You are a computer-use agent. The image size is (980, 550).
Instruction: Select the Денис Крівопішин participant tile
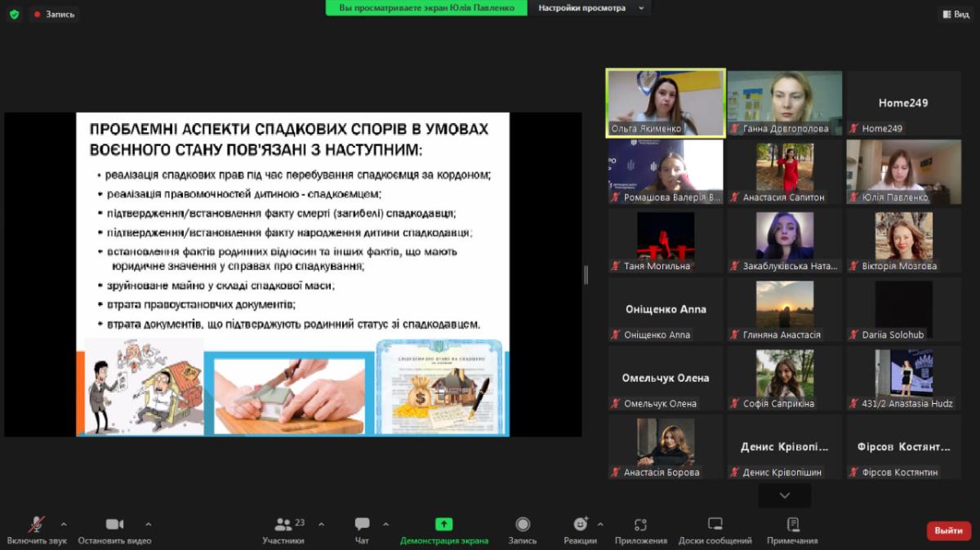[x=785, y=446]
